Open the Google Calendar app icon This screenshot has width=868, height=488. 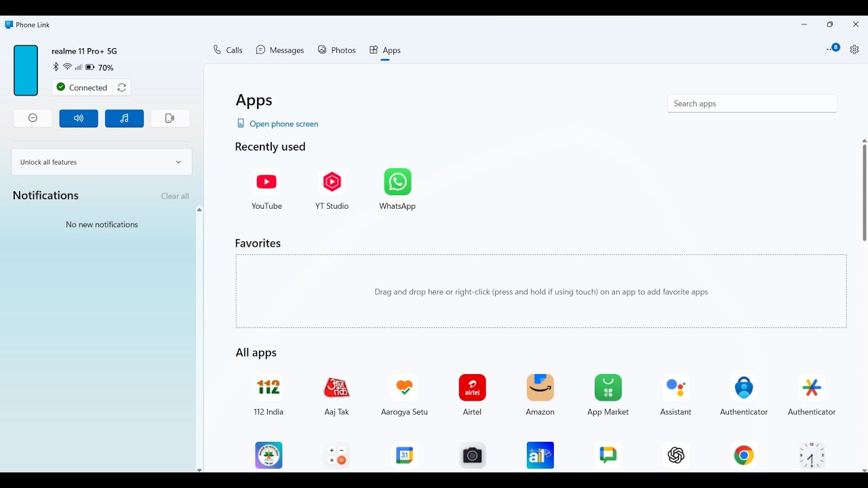[404, 455]
